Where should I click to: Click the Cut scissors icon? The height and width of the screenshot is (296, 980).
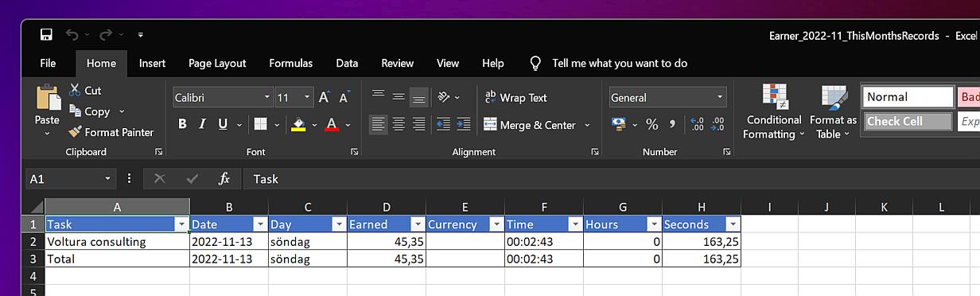[75, 90]
